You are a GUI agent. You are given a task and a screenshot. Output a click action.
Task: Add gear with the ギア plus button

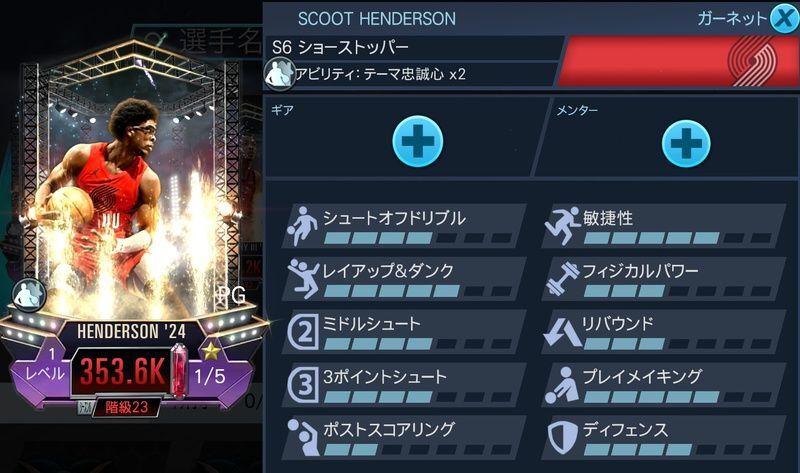(417, 141)
